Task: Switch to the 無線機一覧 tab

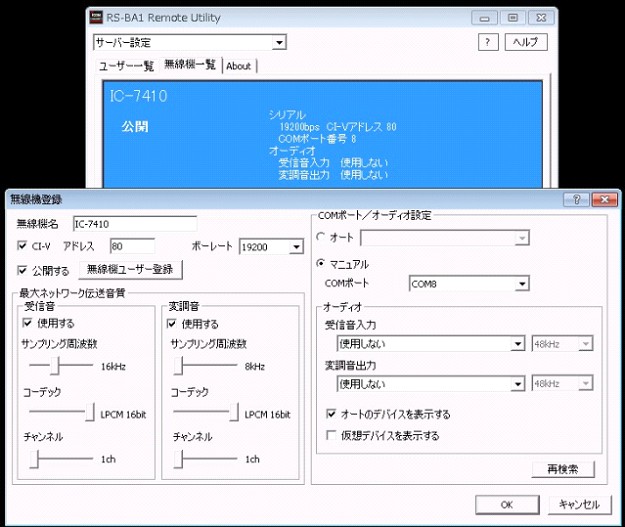Action: [x=190, y=65]
